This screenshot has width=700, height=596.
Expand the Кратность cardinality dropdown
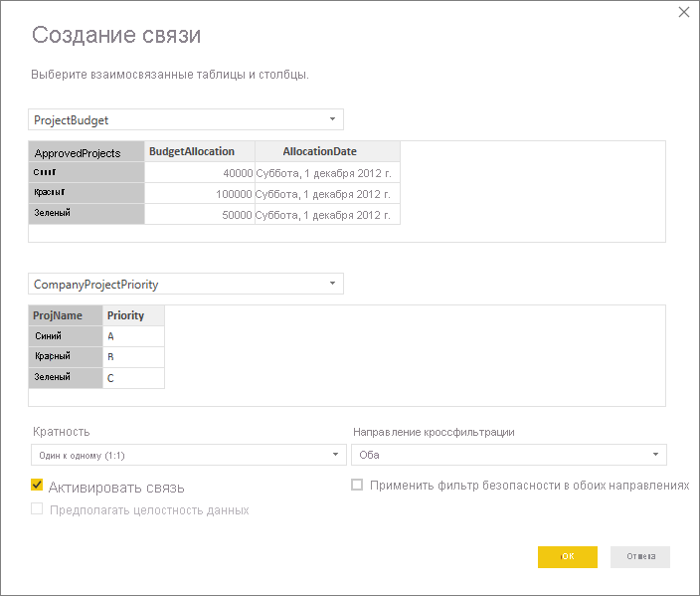point(188,455)
